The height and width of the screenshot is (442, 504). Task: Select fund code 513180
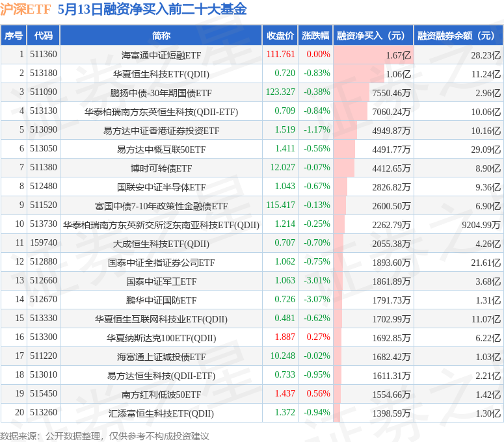click(44, 73)
